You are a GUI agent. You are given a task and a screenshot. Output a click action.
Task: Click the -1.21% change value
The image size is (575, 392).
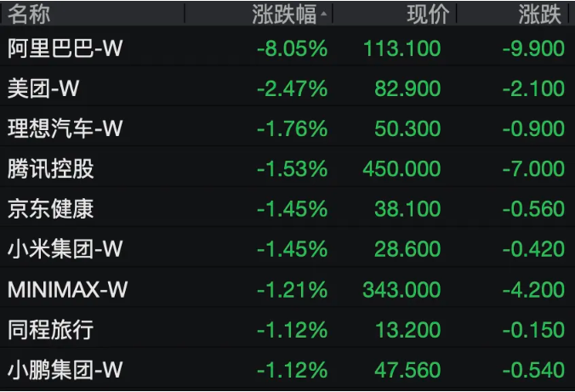[293, 290]
